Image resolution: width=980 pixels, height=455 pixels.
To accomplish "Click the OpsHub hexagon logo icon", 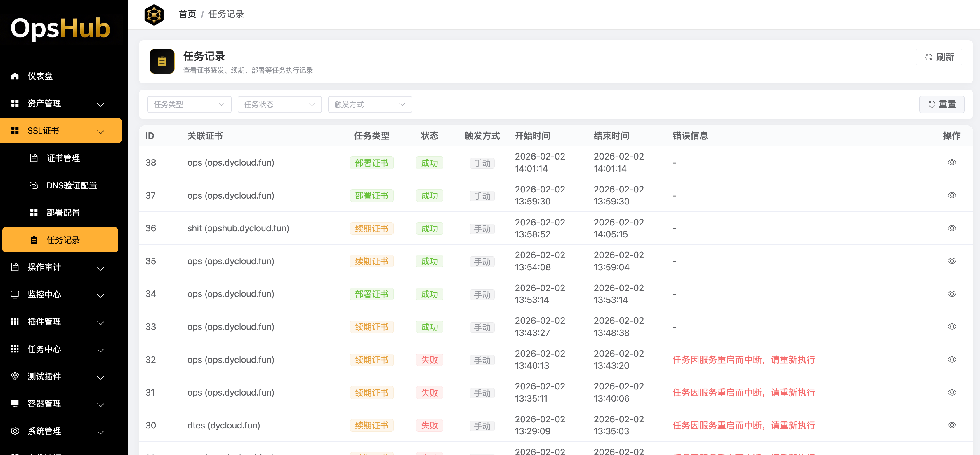I will (x=154, y=15).
